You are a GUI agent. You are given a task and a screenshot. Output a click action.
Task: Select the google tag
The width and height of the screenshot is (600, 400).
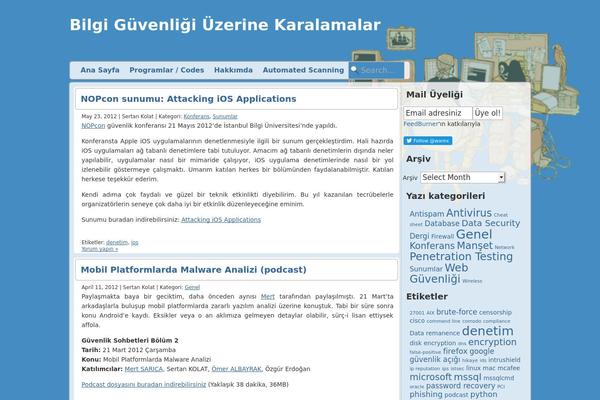[x=481, y=351]
